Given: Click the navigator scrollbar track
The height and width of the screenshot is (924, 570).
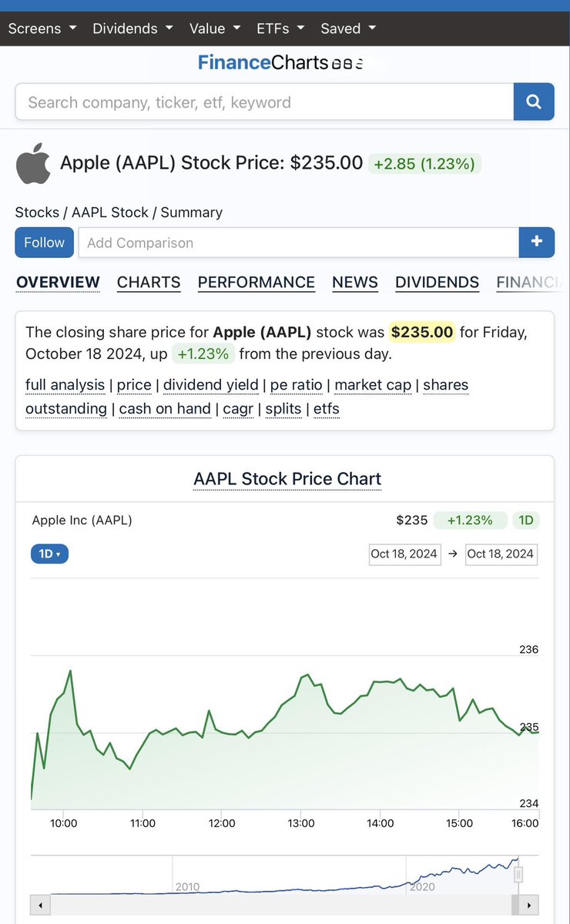Looking at the screenshot, I should (x=285, y=904).
